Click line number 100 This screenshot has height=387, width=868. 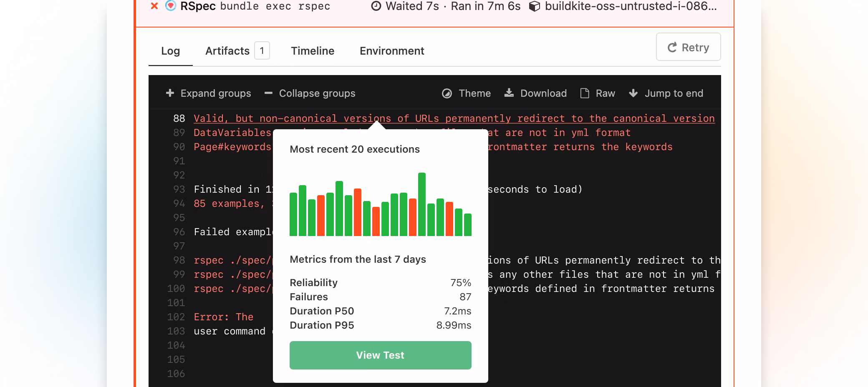[x=176, y=289]
